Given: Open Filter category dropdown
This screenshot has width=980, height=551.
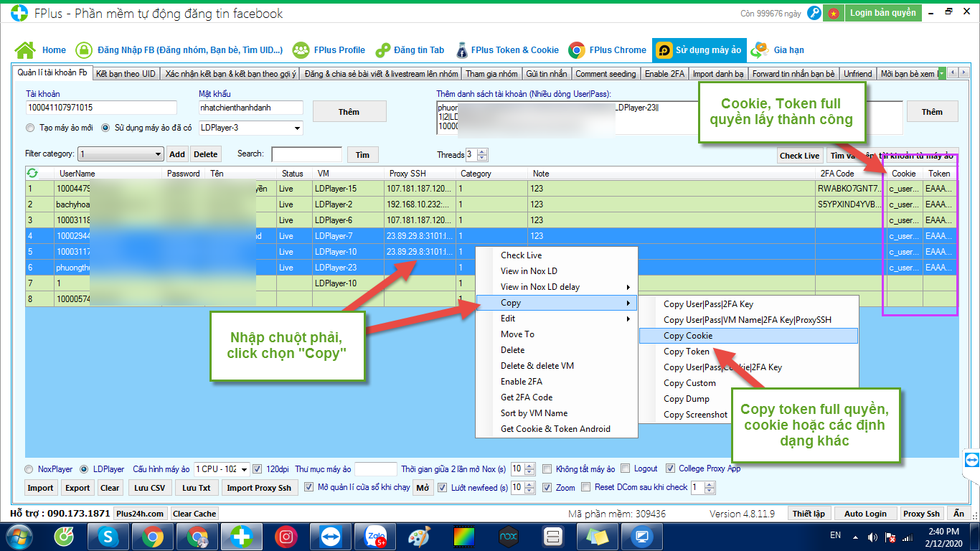Looking at the screenshot, I should point(159,154).
